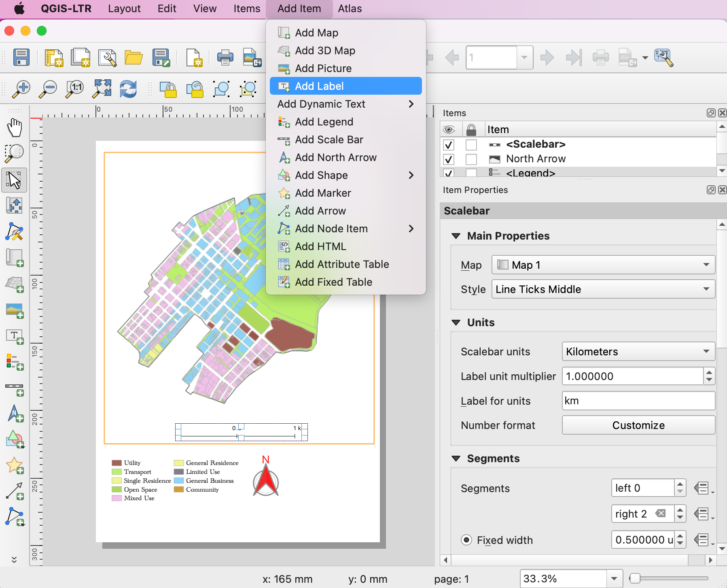Image resolution: width=727 pixels, height=588 pixels.
Task: Select the Pan Layout hand tool
Action: (15, 128)
